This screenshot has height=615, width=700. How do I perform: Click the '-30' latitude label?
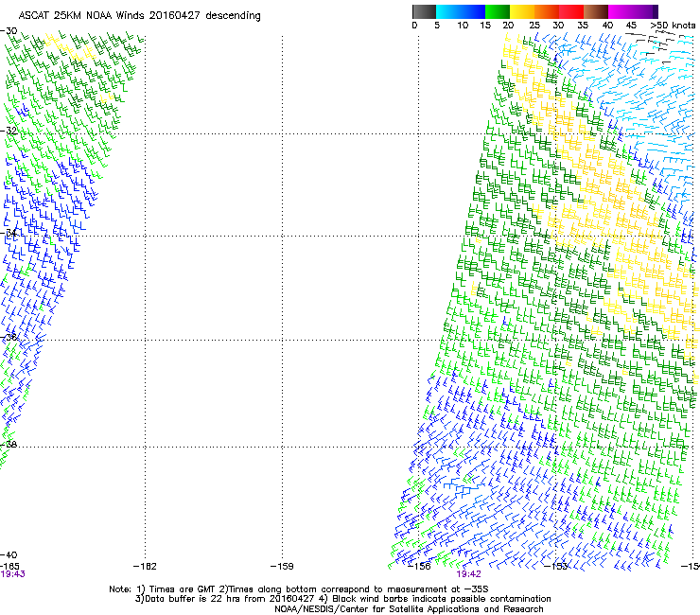(x=9, y=31)
